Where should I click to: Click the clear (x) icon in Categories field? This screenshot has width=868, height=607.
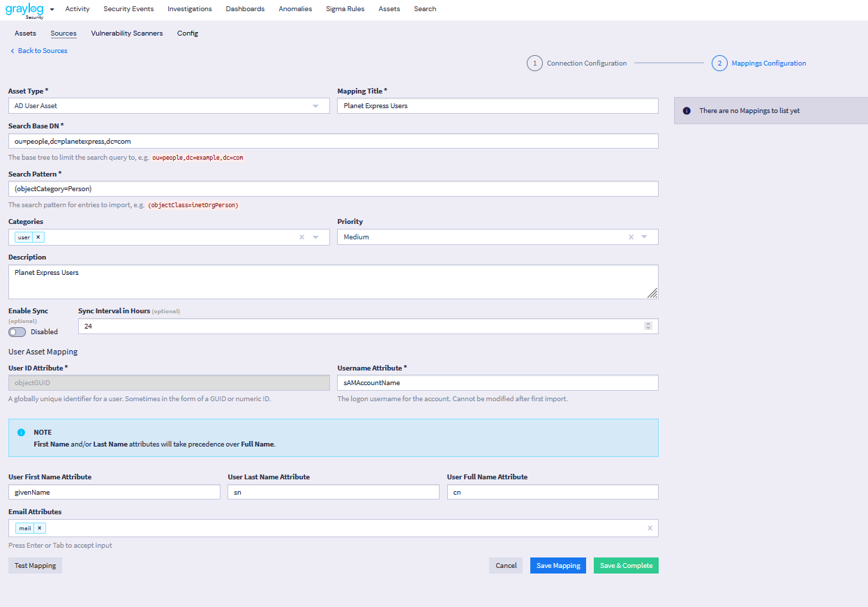point(301,237)
